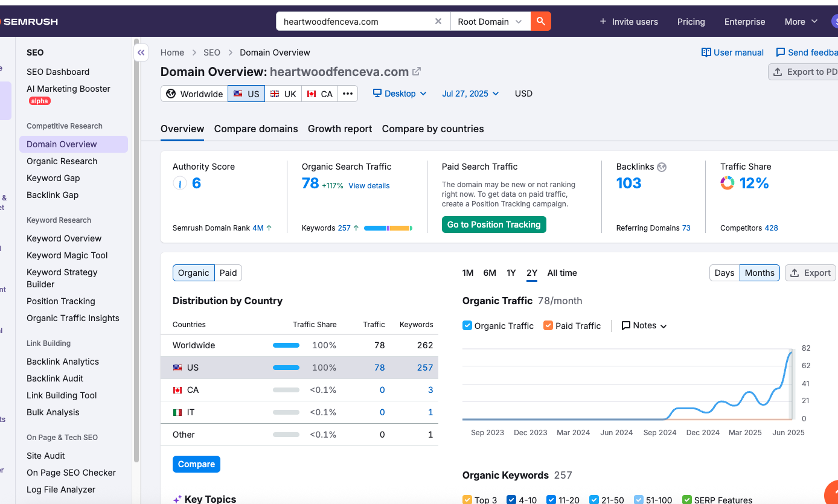Click the Semrush Domain Rank up arrow
The height and width of the screenshot is (504, 838).
pos(269,228)
